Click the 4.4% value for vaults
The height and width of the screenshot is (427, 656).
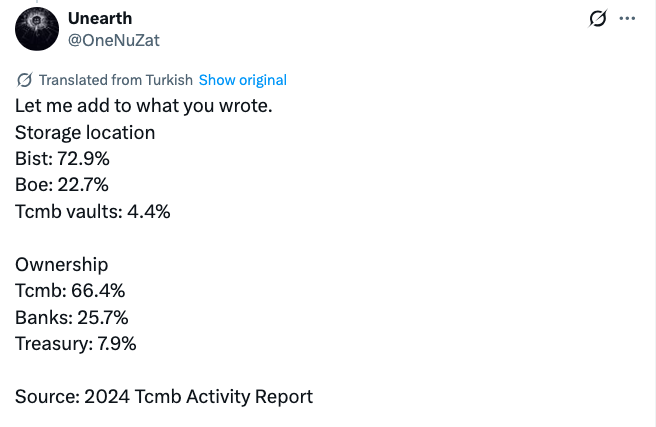149,211
